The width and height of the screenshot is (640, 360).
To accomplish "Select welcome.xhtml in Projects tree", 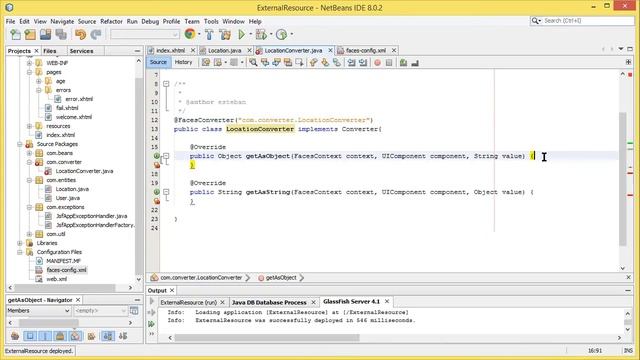I will 74,117.
